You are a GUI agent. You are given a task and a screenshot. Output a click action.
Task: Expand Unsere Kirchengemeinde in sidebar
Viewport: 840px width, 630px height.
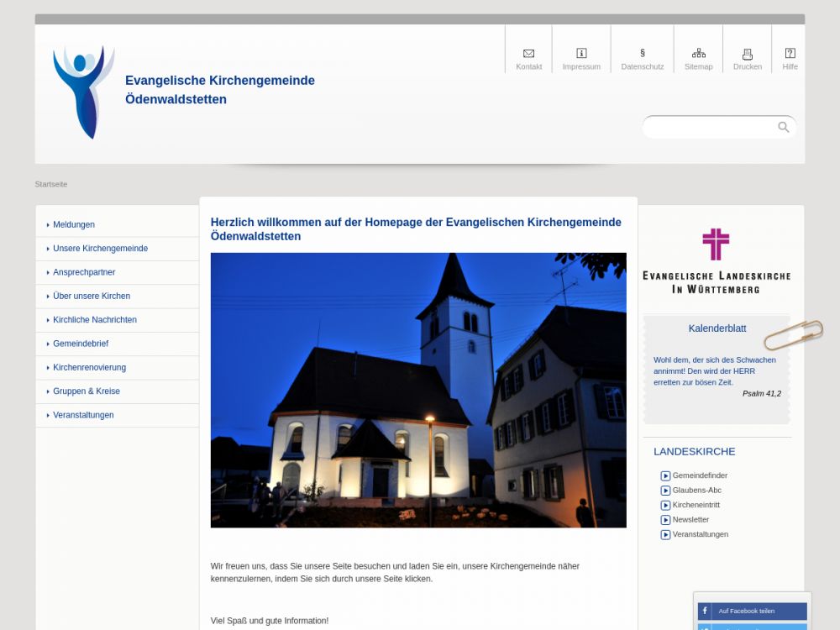pos(100,249)
